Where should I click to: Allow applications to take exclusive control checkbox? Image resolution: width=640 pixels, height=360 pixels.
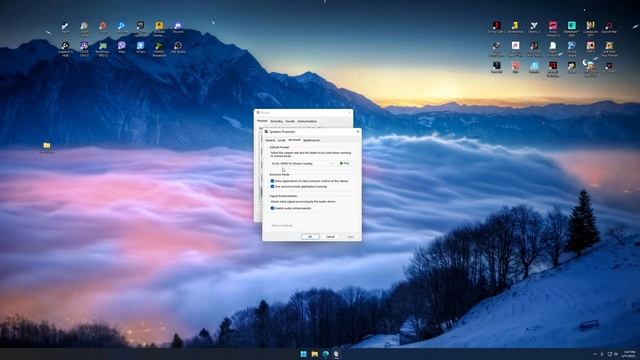click(272, 181)
